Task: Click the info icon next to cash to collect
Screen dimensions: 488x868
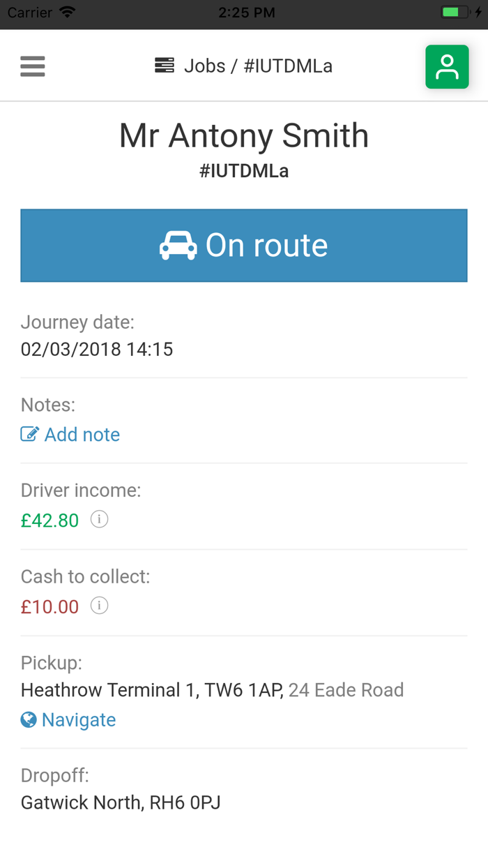Action: tap(99, 606)
